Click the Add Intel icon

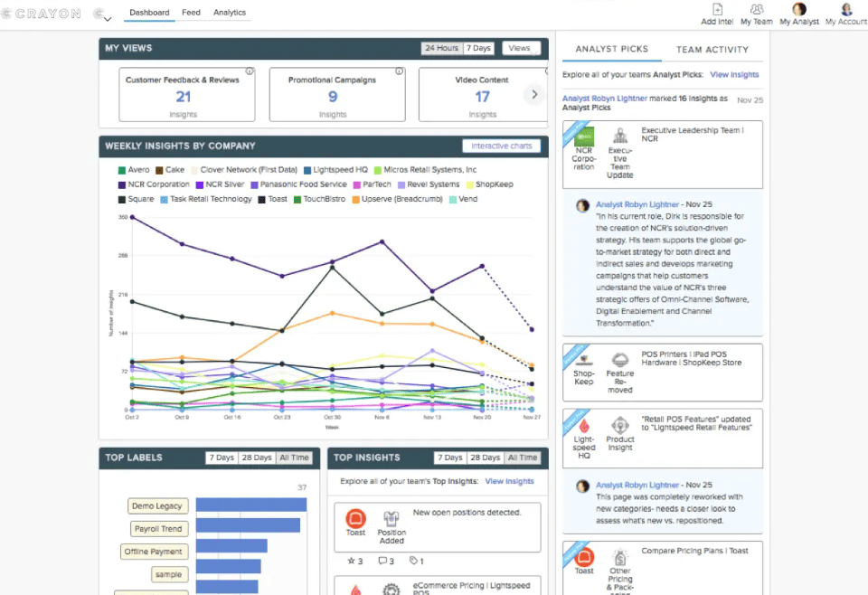point(717,9)
